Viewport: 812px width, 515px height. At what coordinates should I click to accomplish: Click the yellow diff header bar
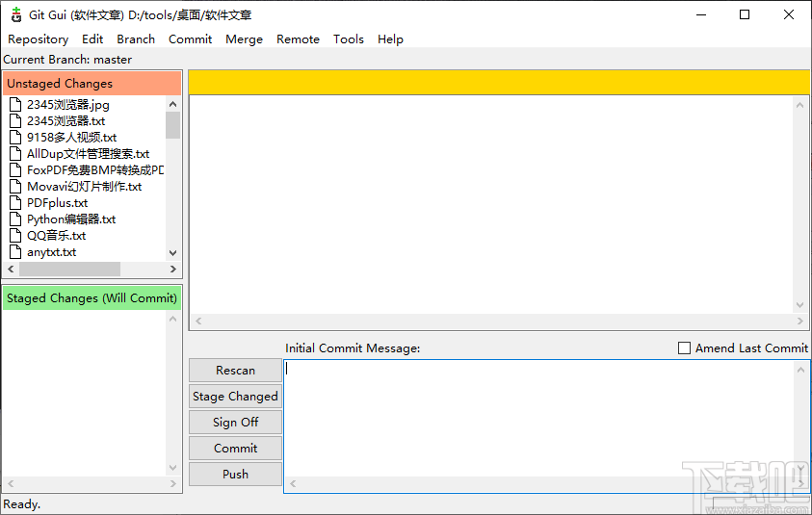[499, 82]
